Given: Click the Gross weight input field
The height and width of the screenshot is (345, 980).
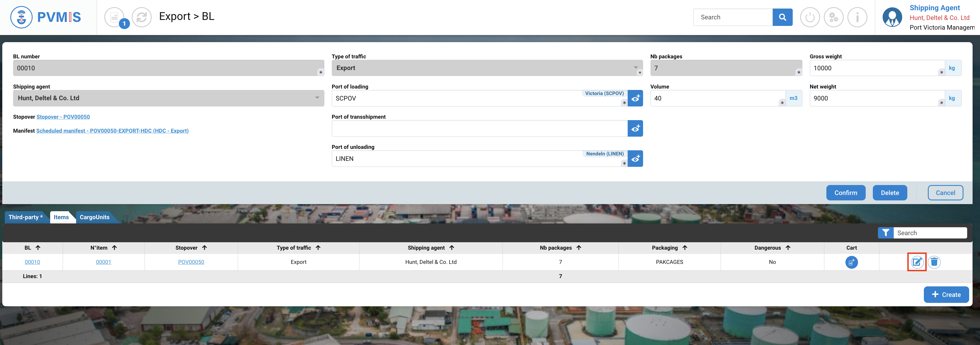Looking at the screenshot, I should 875,68.
